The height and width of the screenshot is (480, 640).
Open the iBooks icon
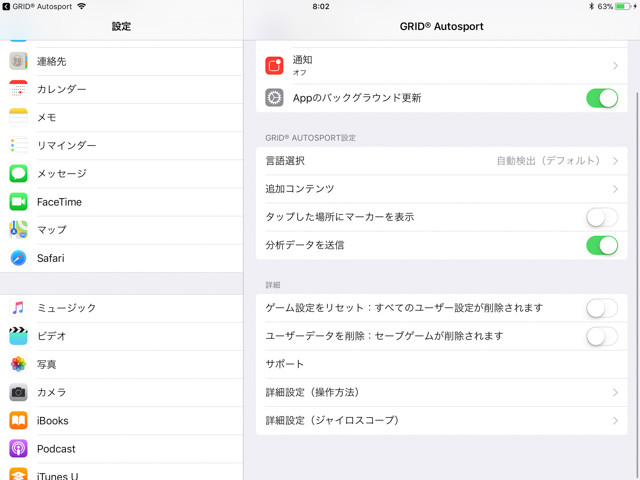tap(18, 420)
